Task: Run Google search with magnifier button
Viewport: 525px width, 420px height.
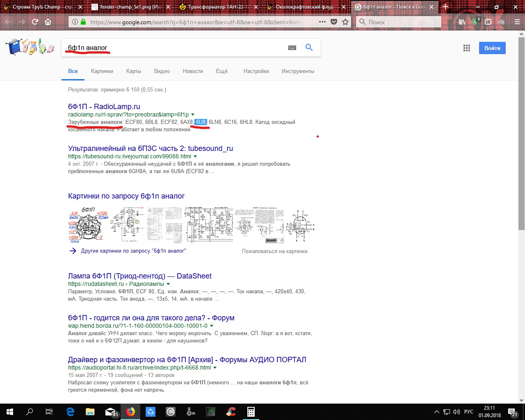Action: click(x=309, y=48)
